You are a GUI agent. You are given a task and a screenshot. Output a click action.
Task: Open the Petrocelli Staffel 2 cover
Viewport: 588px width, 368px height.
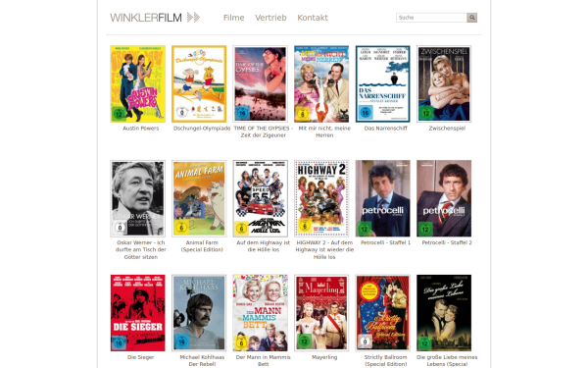tap(444, 198)
